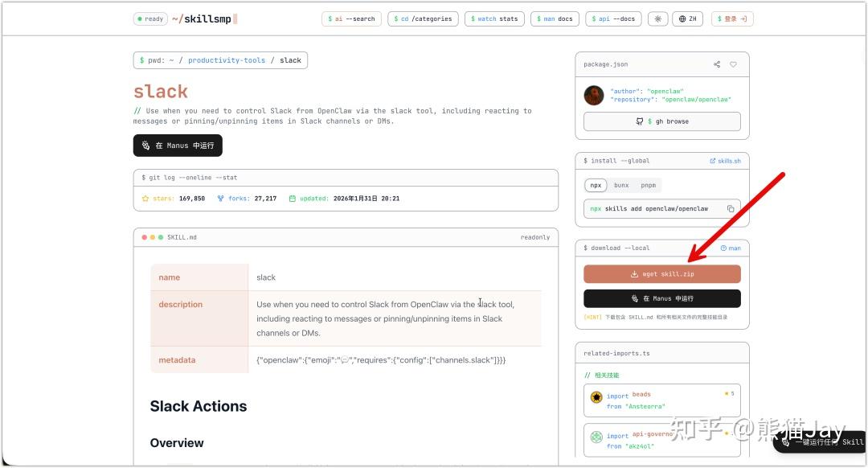868x468 pixels.
Task: Select the bunx install tab
Action: 621,185
